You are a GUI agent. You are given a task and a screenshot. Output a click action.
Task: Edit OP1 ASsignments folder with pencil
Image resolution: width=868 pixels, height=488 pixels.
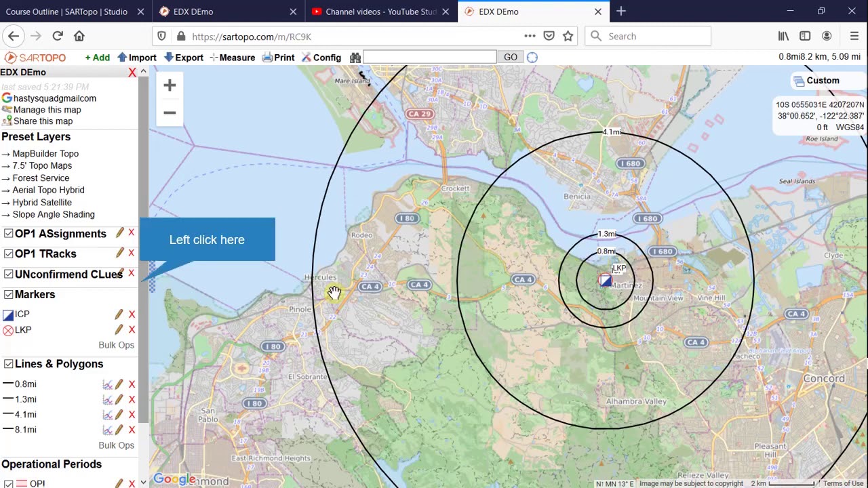pos(120,232)
